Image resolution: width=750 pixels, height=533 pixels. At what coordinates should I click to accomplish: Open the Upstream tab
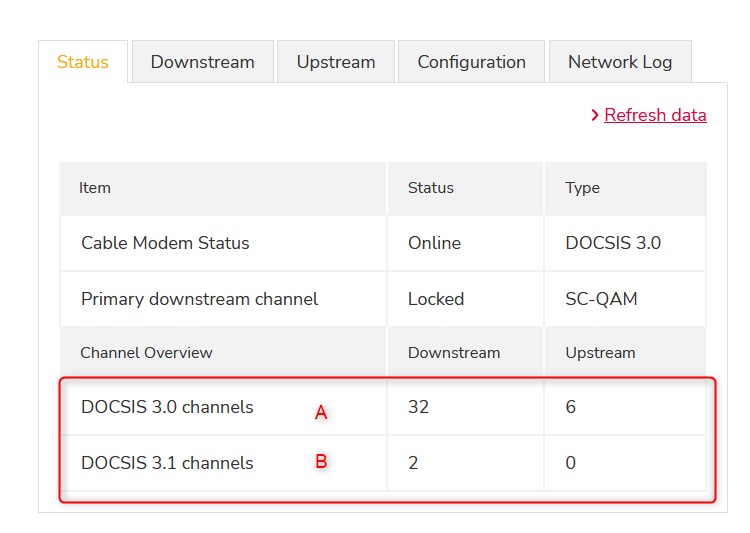coord(336,62)
